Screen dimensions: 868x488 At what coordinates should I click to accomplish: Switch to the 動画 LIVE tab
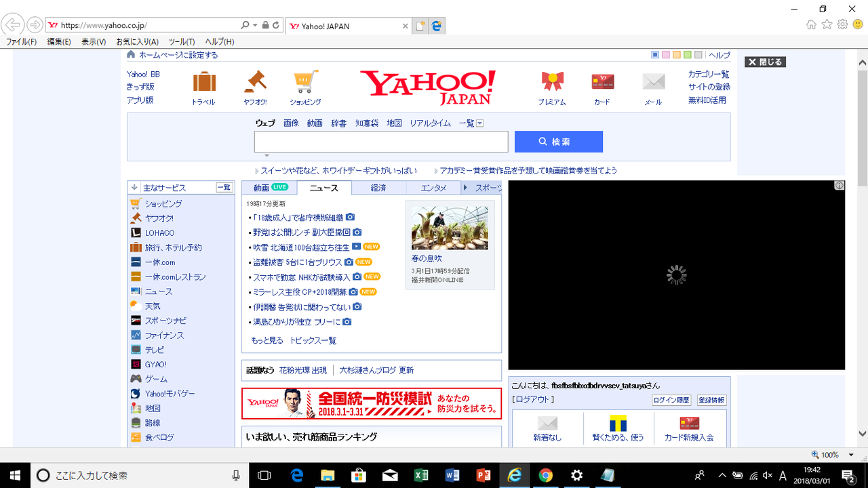point(269,188)
